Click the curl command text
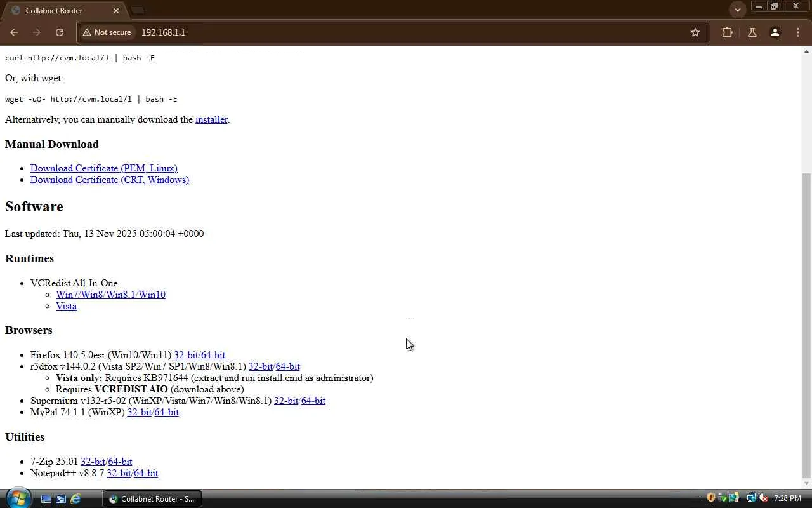812x508 pixels. coord(80,58)
